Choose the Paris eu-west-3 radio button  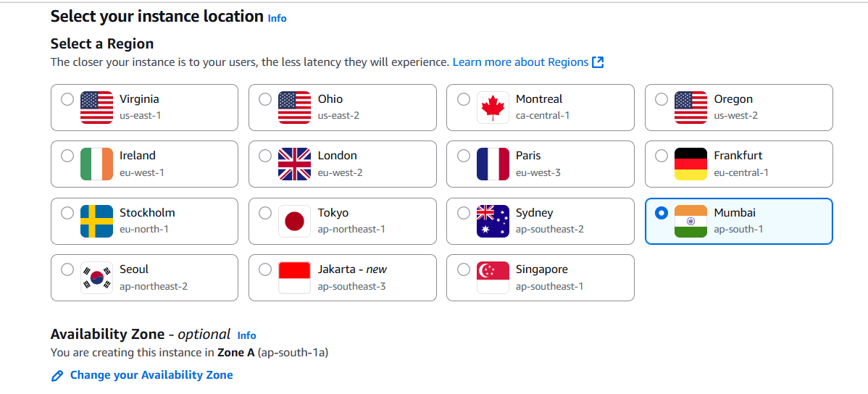[464, 156]
